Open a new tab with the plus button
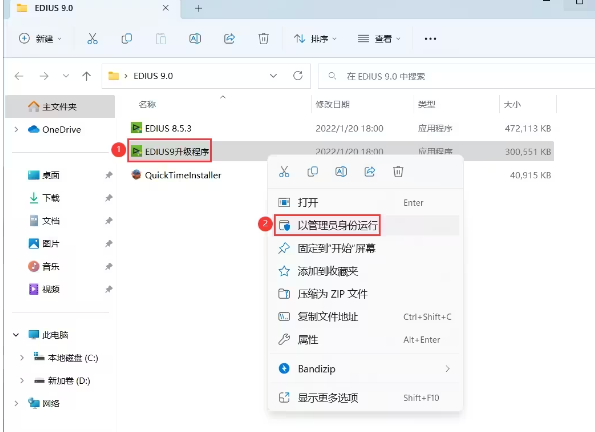Screen dimensions: 595x432 [198, 8]
